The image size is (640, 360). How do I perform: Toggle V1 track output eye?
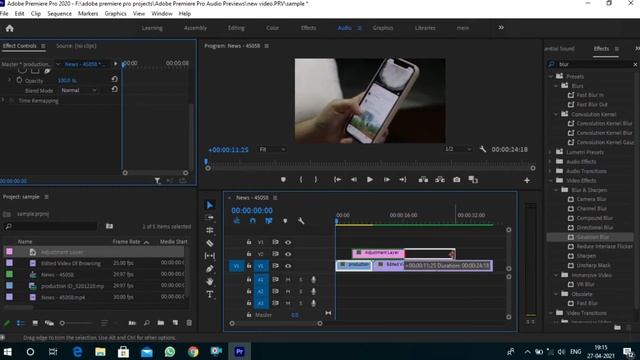click(288, 266)
